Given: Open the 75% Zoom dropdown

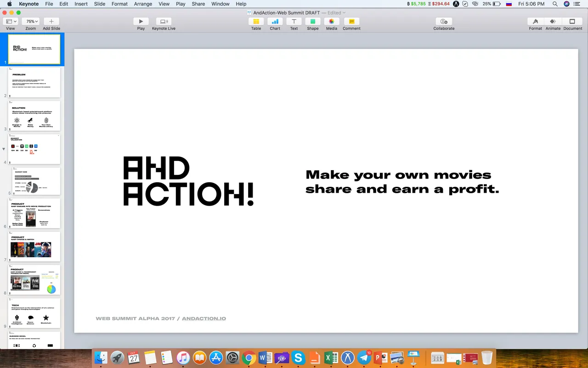Looking at the screenshot, I should click(x=30, y=21).
